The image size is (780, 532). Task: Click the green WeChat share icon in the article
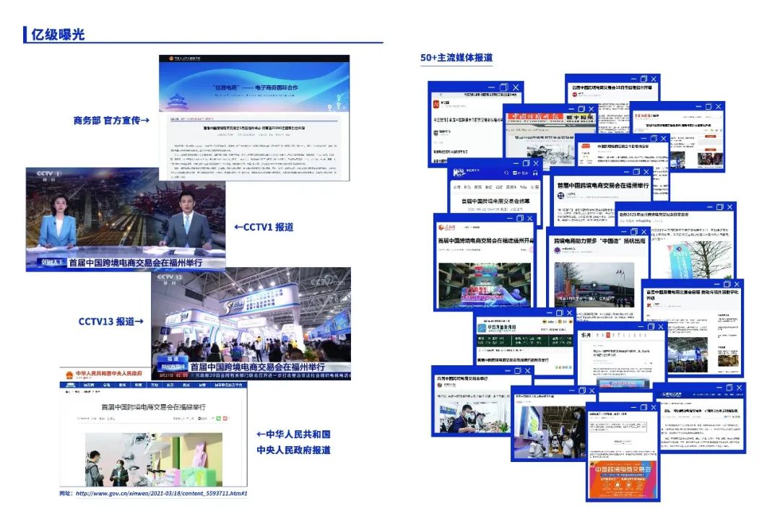coord(217,419)
